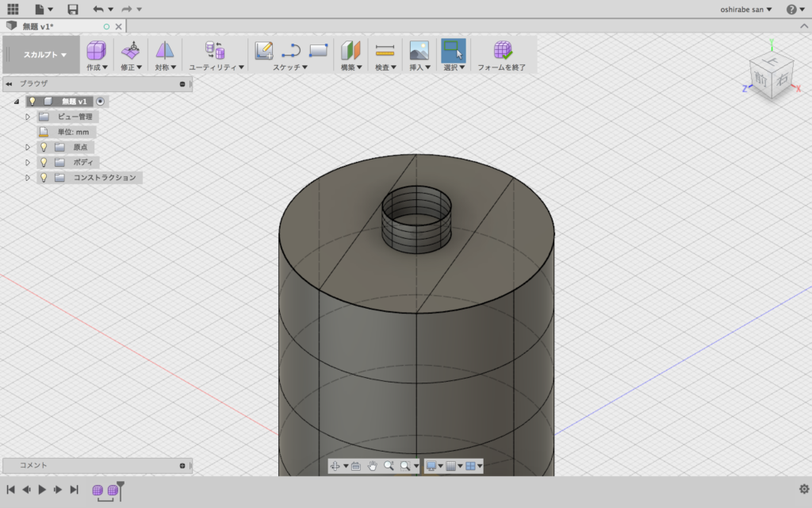Open timeline settings gear
The image size is (812, 508).
[x=804, y=489]
